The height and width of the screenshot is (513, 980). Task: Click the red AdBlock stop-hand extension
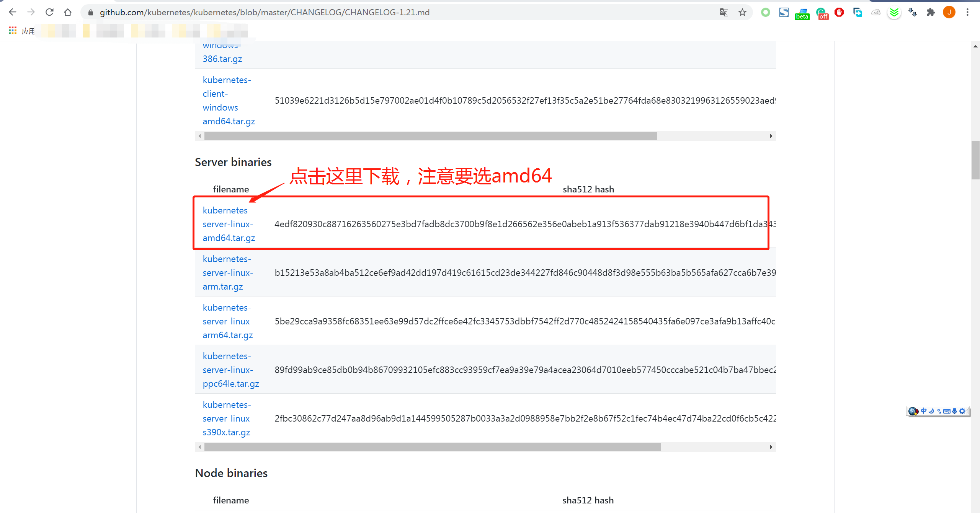pyautogui.click(x=839, y=12)
